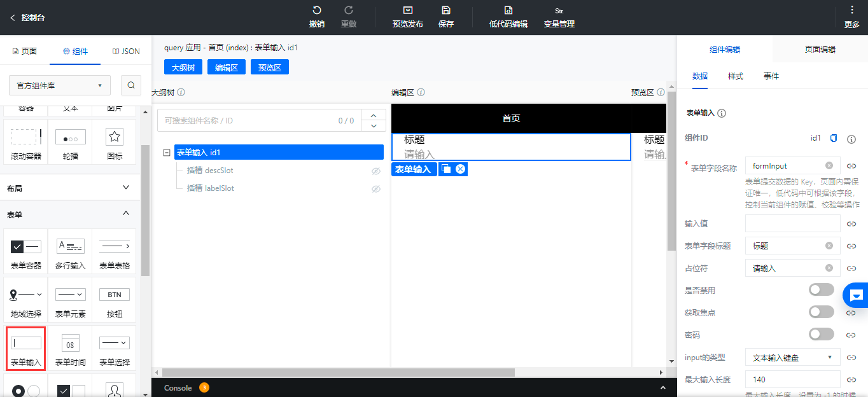Screen dimensions: 868x397
Task: Clear the 占位符 placeholder value
Action: (829, 268)
